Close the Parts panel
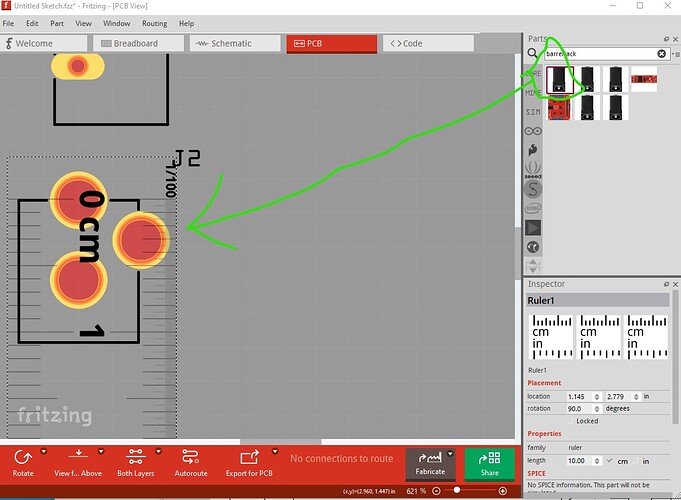This screenshot has width=681, height=500. coord(675,39)
